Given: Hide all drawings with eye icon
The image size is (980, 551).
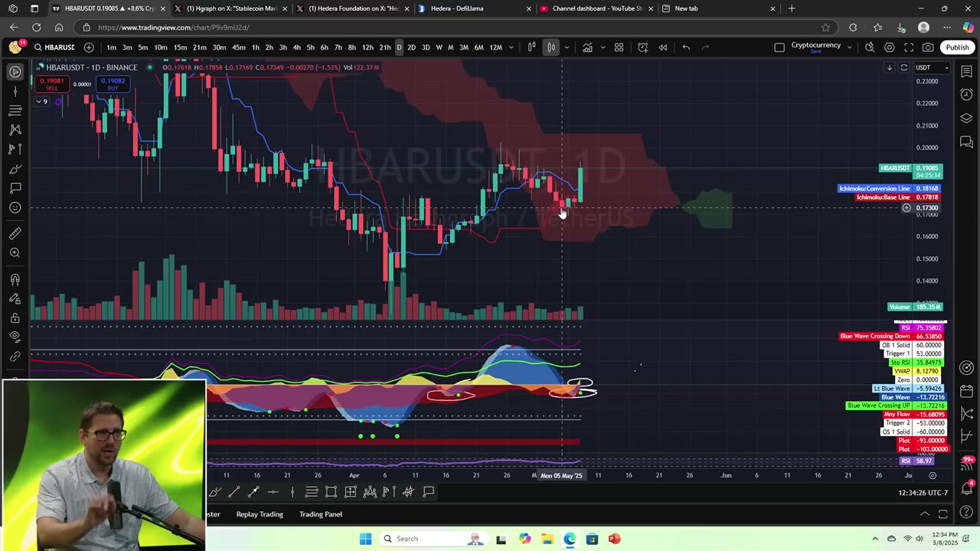Looking at the screenshot, I should coord(15,337).
